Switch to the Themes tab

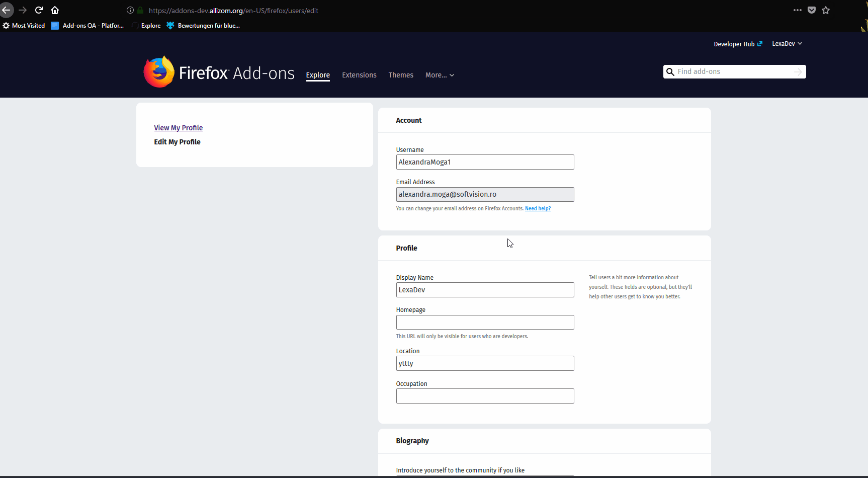tap(401, 75)
